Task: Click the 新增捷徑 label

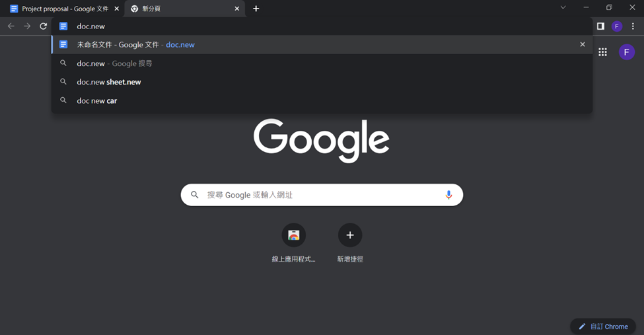Action: point(350,259)
